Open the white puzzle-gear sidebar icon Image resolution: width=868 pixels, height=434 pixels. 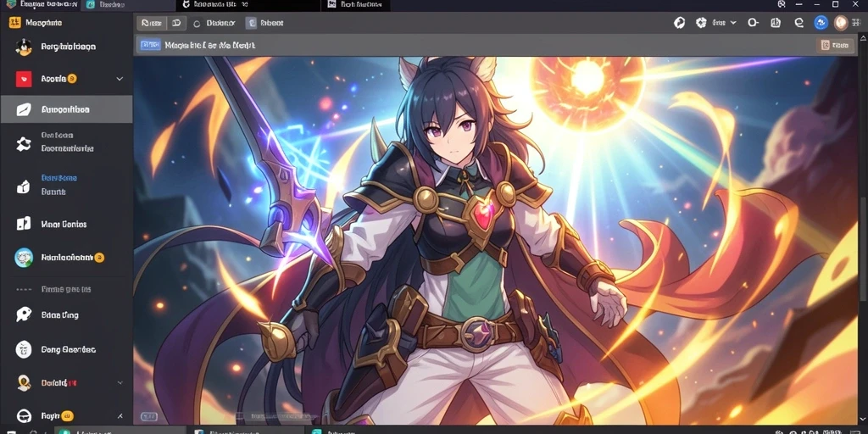(23, 144)
